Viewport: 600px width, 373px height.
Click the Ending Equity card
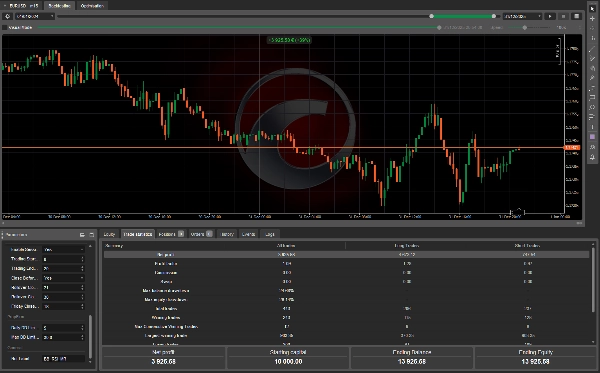coord(535,357)
